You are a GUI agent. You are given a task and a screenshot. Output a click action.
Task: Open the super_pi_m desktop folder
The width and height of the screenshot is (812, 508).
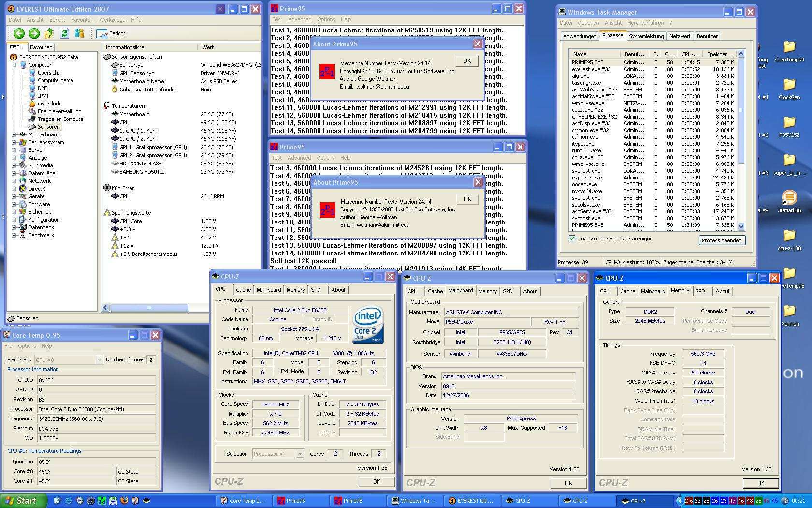point(789,164)
